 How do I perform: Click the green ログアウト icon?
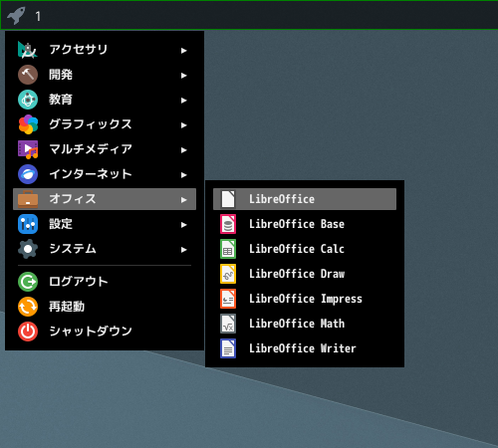click(28, 282)
